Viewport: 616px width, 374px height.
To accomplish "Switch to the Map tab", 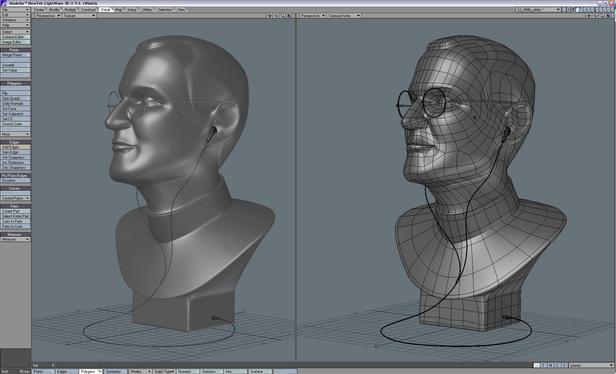I will tap(119, 9).
